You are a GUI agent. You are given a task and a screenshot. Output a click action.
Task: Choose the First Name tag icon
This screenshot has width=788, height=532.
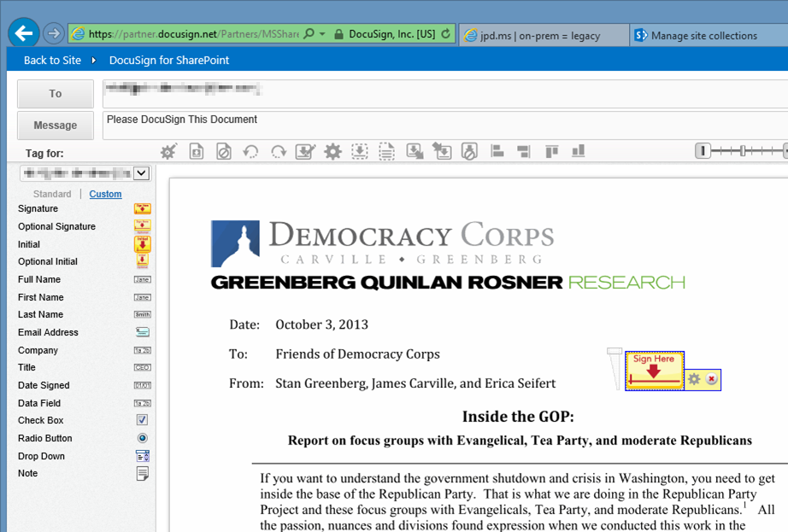[x=143, y=298]
